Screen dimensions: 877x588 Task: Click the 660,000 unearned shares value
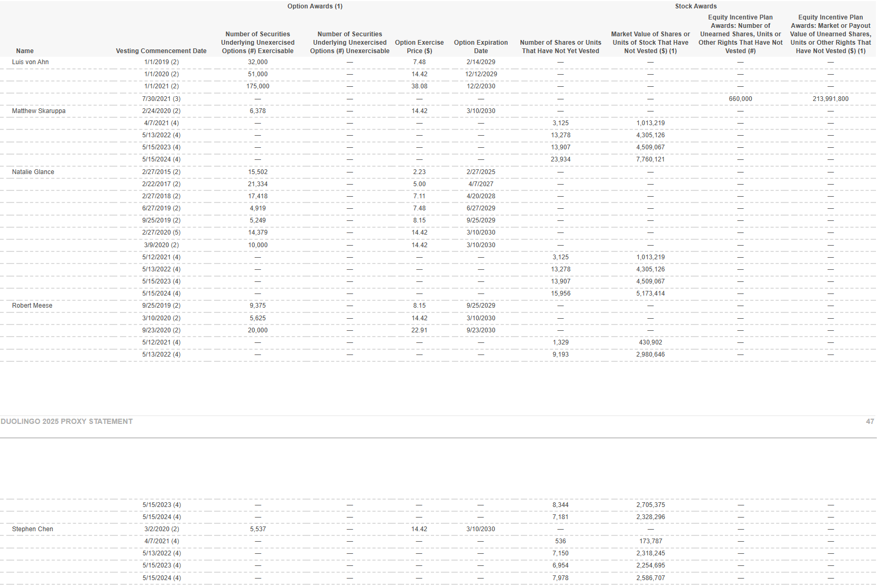coord(740,99)
